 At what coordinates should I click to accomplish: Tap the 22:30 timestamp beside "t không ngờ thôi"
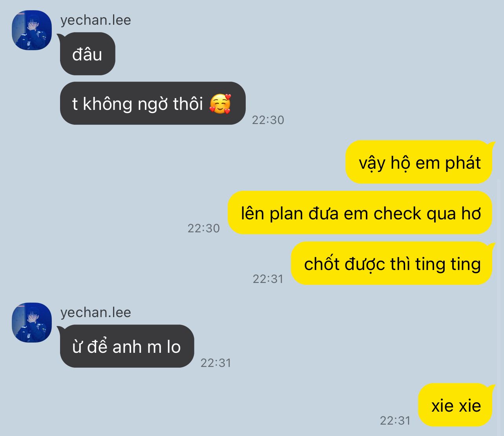point(268,120)
